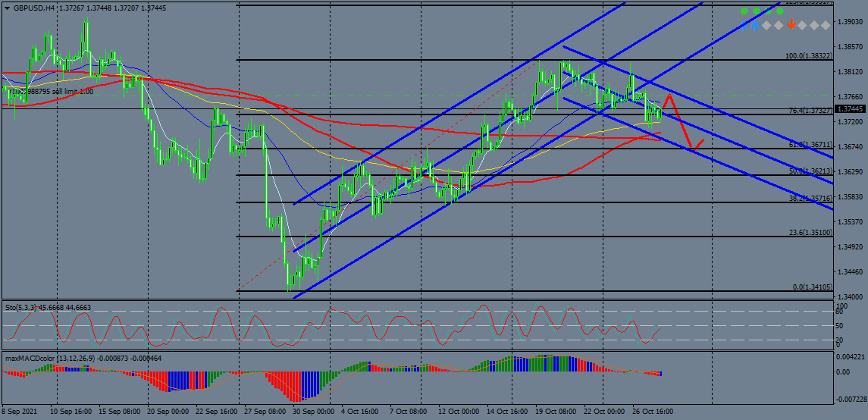The image size is (868, 420).
Task: Click the second blue up arrow signal
Action: coord(756,25)
